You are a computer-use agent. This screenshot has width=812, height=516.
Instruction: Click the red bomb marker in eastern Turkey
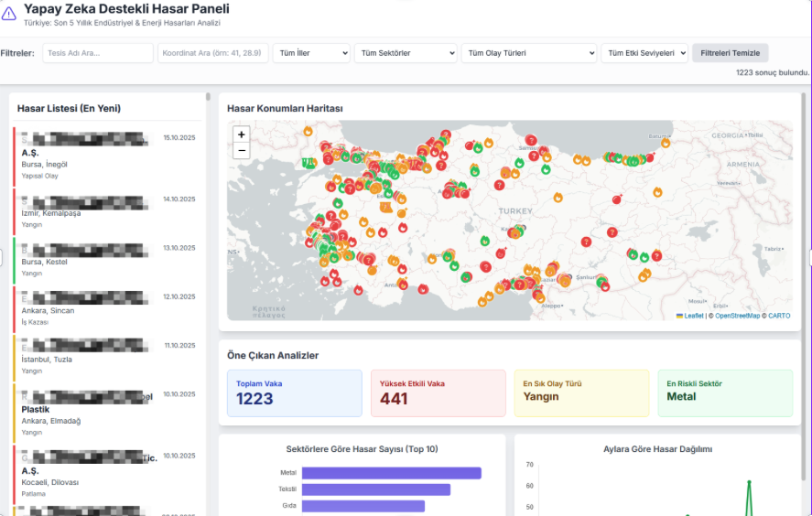tap(616, 199)
